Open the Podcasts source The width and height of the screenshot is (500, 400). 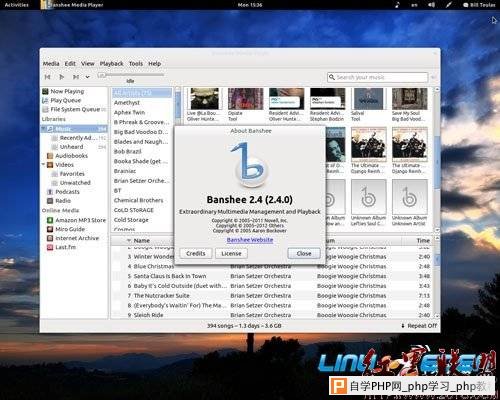tap(67, 192)
